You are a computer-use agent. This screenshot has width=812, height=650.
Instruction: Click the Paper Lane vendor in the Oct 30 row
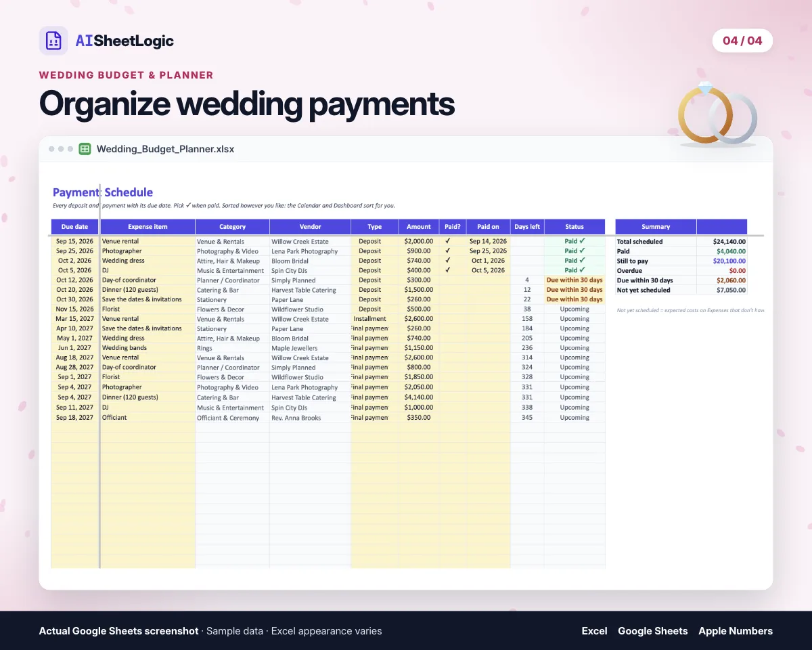(311, 299)
